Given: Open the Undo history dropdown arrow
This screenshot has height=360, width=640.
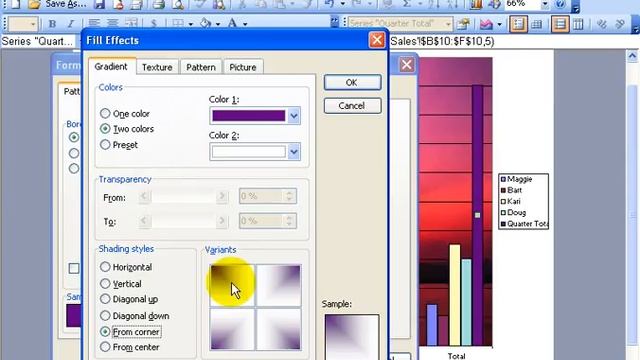Looking at the screenshot, I should point(342,4).
